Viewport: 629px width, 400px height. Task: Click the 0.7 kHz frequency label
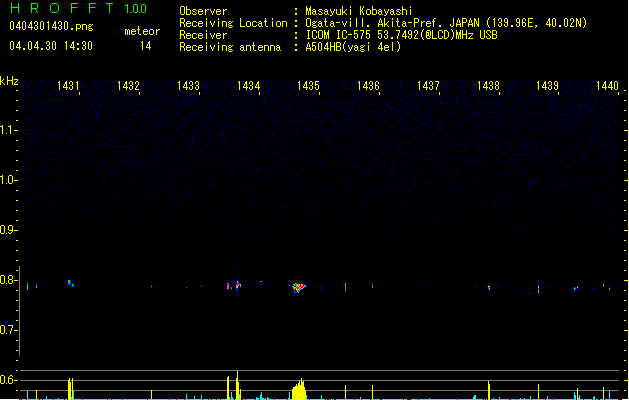(8, 330)
